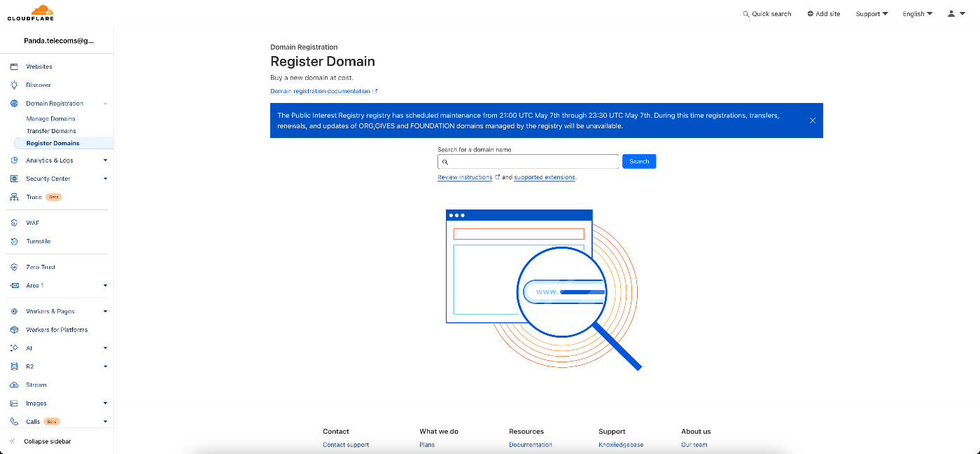Expand the AI section arrow
The image size is (980, 454).
(105, 348)
